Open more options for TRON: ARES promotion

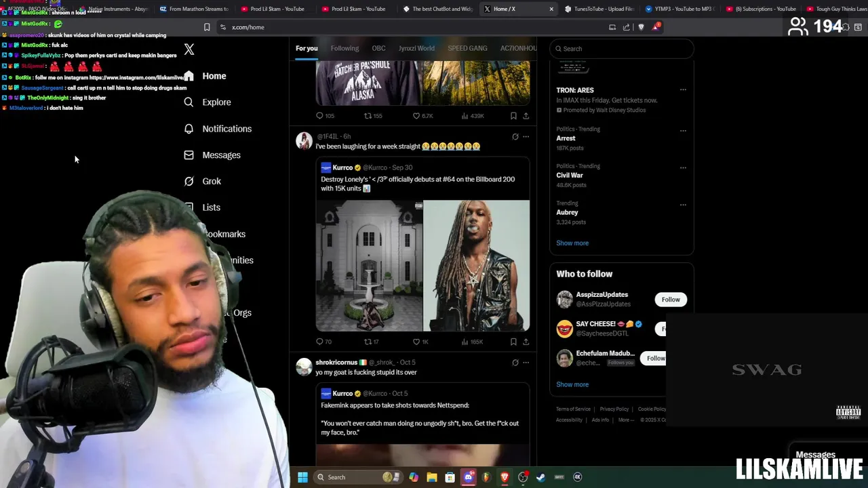click(x=683, y=90)
